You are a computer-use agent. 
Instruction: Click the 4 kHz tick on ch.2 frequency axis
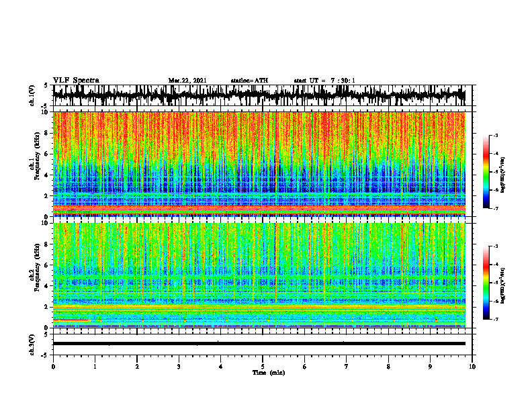tap(46, 286)
